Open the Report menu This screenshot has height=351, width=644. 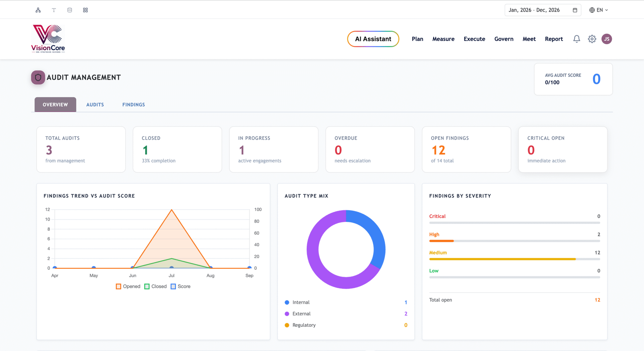554,39
